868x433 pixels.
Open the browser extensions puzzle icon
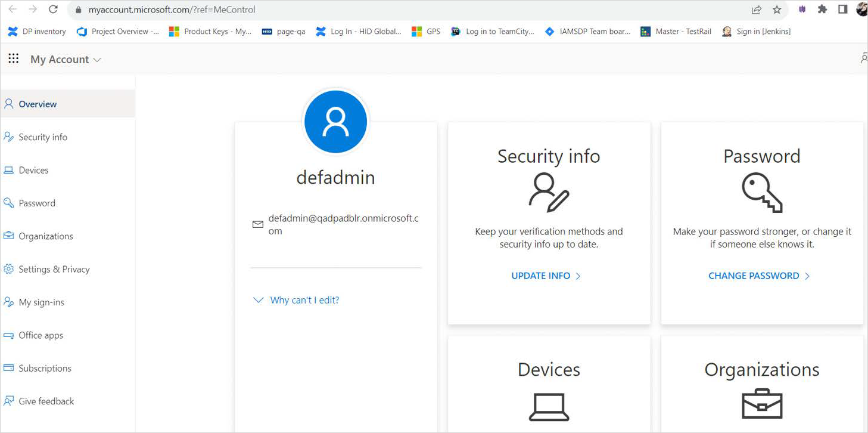(822, 10)
